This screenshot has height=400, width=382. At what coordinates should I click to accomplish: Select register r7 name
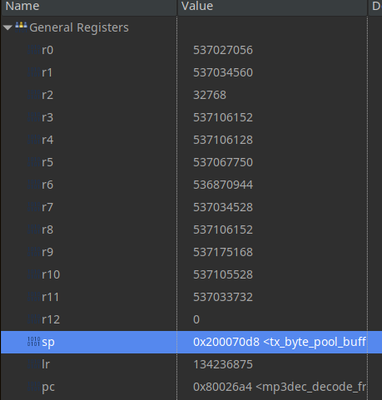(47, 207)
